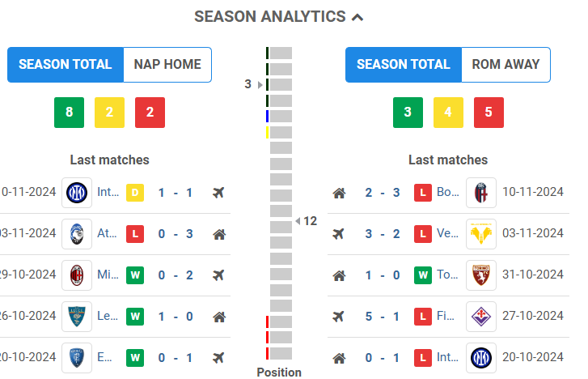Click the position 12 arrow marker
Image resolution: width=588 pixels, height=379 pixels.
click(x=297, y=220)
